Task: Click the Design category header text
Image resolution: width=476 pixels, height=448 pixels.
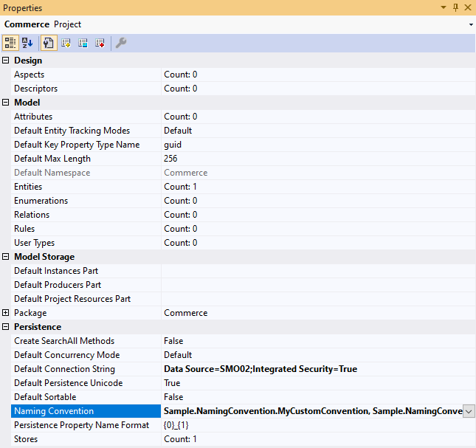Action: click(28, 61)
